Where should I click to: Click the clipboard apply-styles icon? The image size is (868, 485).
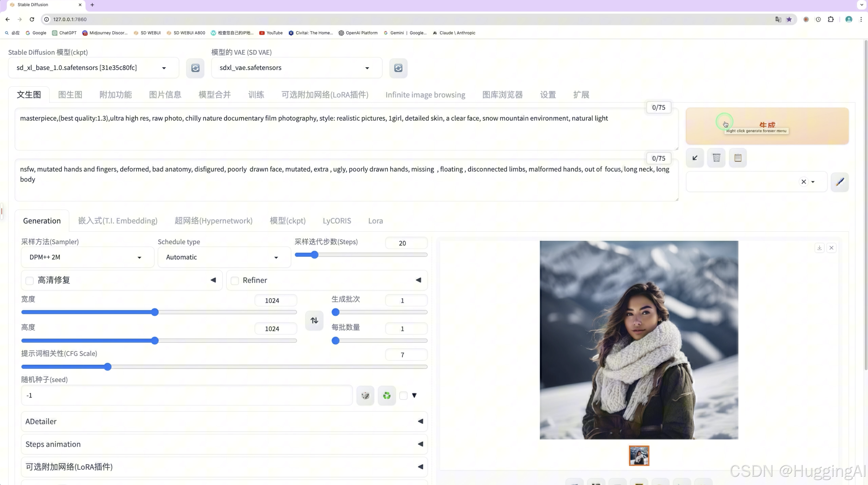738,158
